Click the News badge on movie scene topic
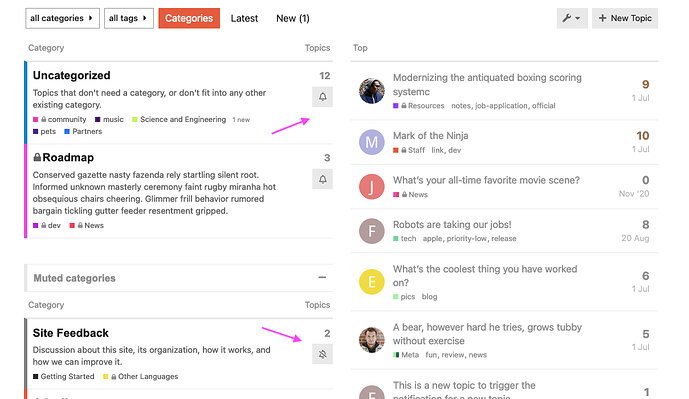This screenshot has width=689, height=399. 410,195
